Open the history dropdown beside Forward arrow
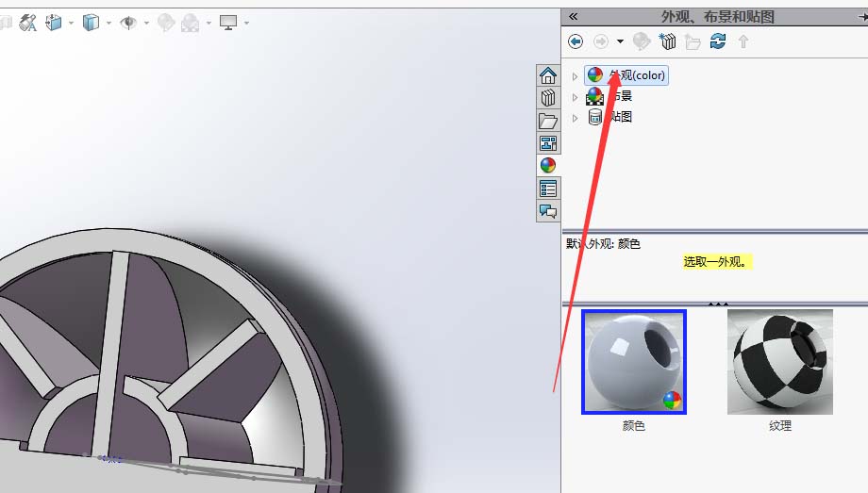Viewport: 868px width, 493px height. coord(620,41)
